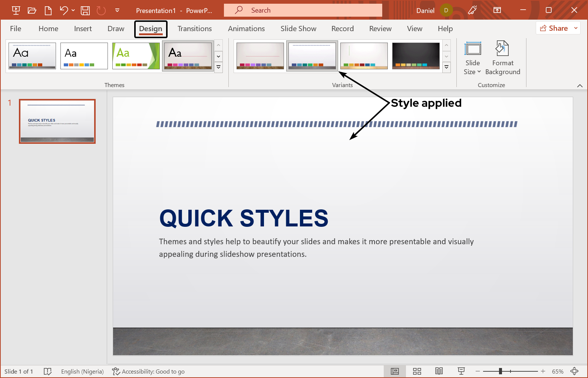Switch to the Record tab
Viewport: 588px width, 378px height.
click(x=343, y=29)
